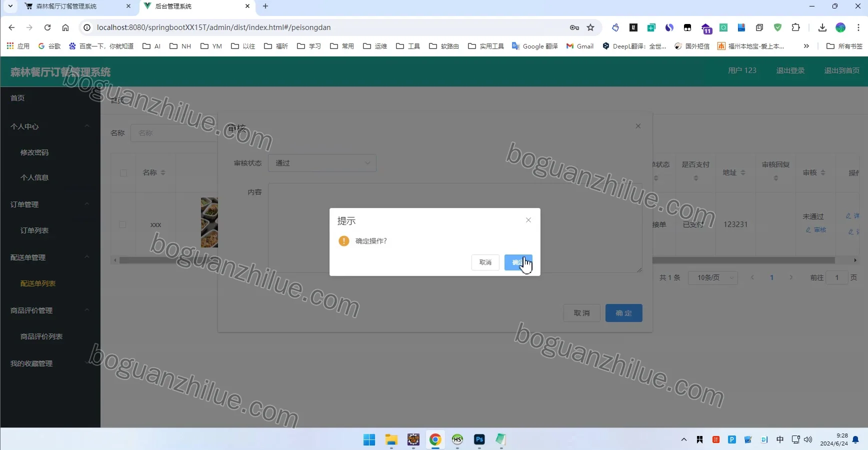This screenshot has height=450, width=868.
Task: Click 取消 in the 审核 dialog footer
Action: click(581, 313)
